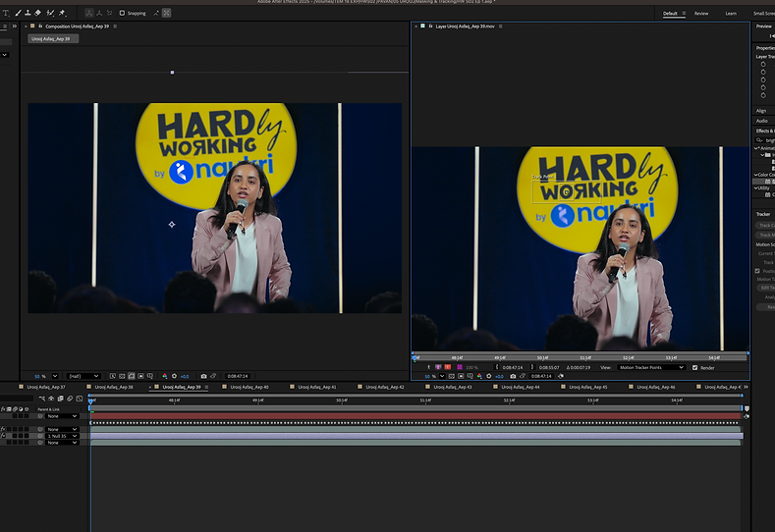
Task: Open the View: Motion Tracker Points dropdown
Action: click(651, 367)
